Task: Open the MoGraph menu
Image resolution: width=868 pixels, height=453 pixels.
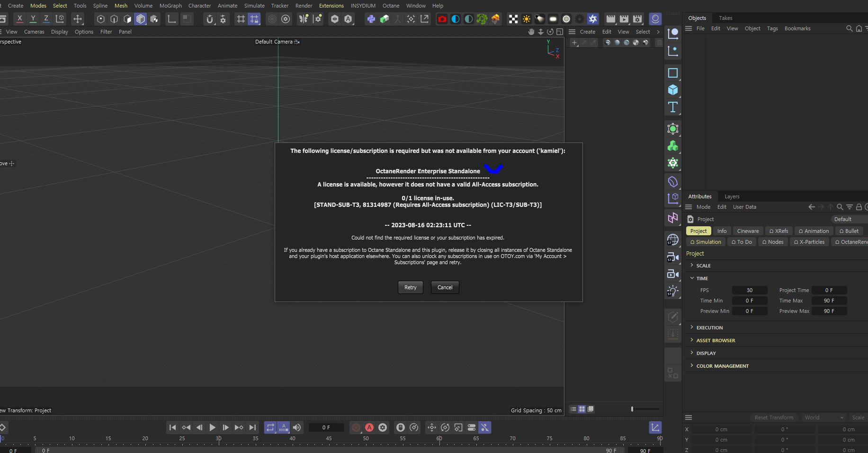Action: coord(170,6)
